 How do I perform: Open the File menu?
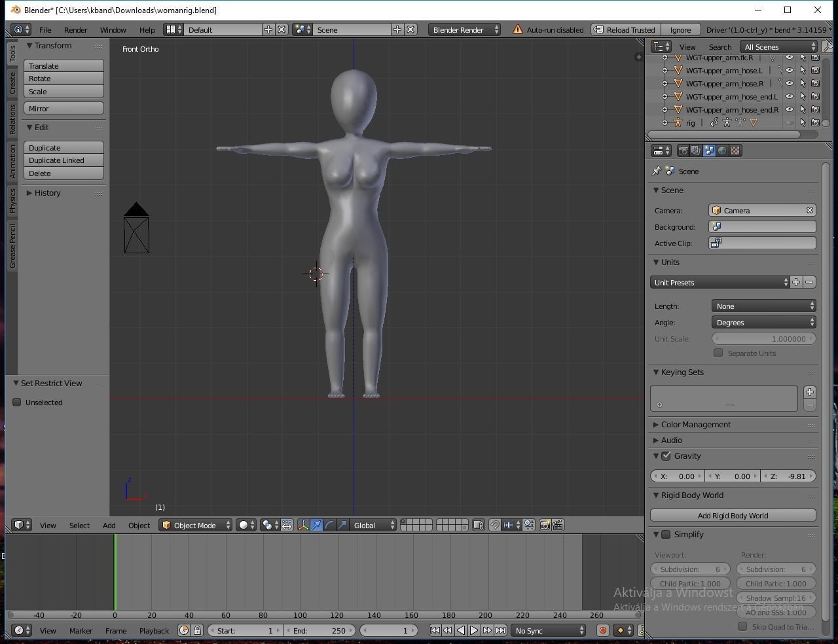[x=45, y=29]
